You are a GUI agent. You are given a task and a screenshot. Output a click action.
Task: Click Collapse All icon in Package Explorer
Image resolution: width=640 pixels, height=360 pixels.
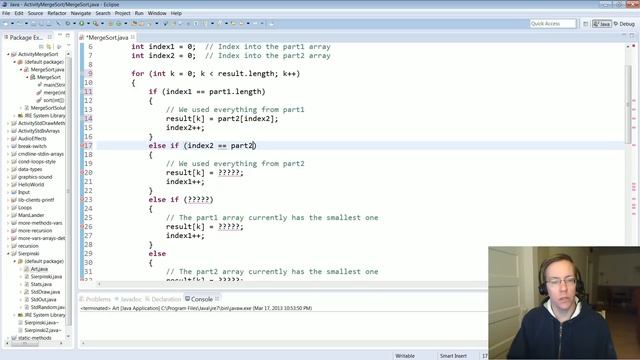click(41, 47)
